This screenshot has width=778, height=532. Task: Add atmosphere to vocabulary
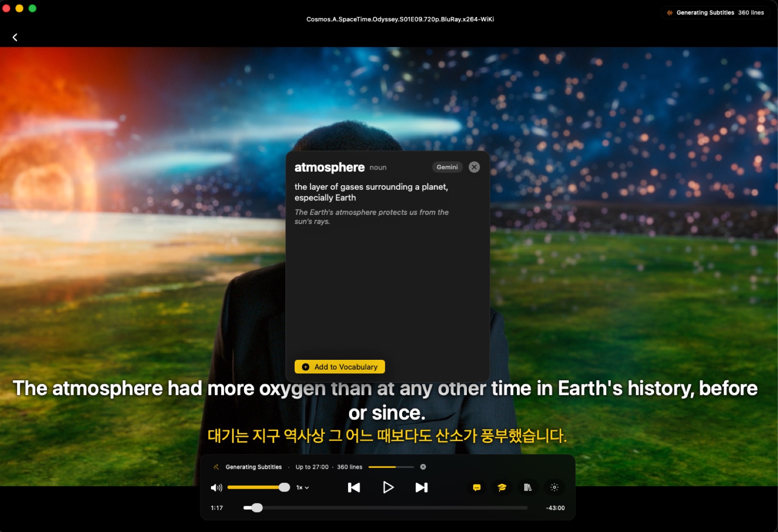point(340,367)
